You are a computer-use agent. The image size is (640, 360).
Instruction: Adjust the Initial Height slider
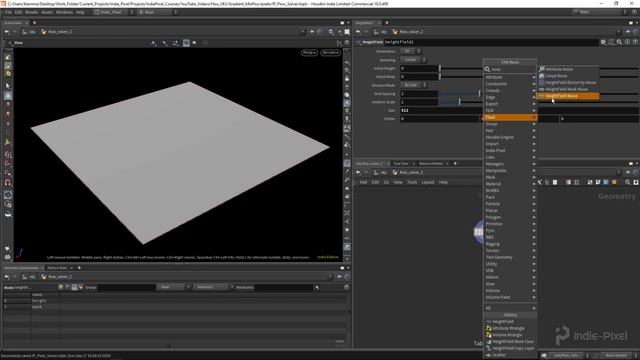click(440, 68)
